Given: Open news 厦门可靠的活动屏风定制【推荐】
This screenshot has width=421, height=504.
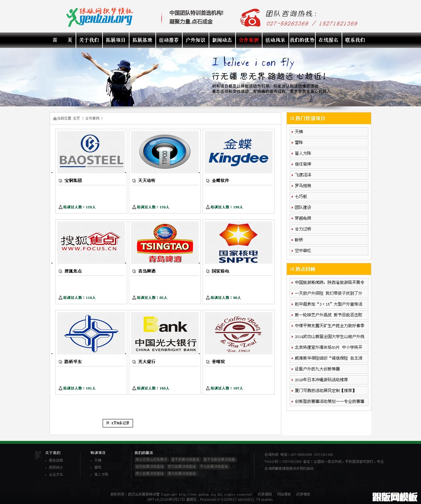Looking at the screenshot, I should [329, 391].
